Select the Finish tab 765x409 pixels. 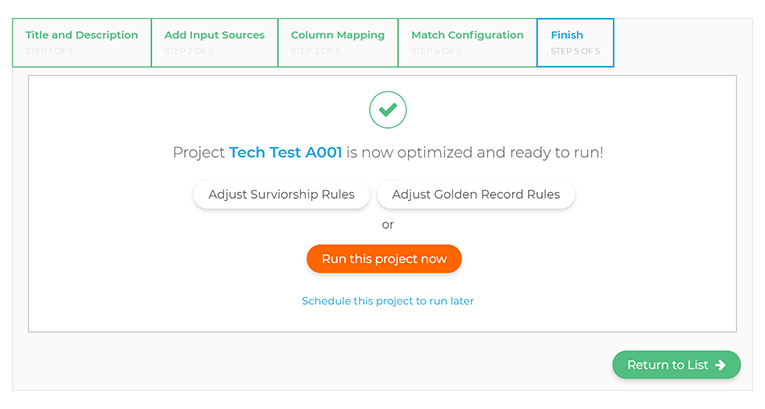click(567, 35)
